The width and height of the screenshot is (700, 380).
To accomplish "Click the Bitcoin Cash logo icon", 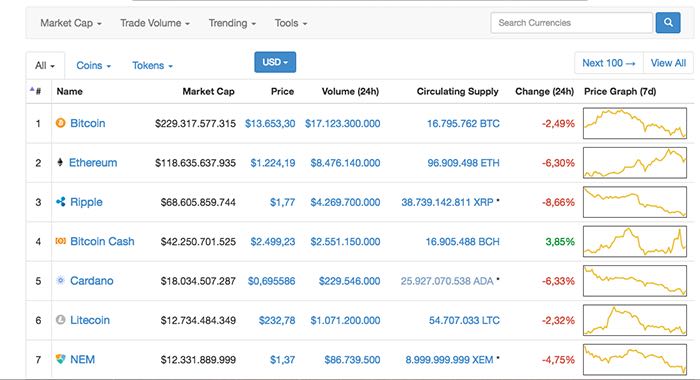I will [x=60, y=241].
